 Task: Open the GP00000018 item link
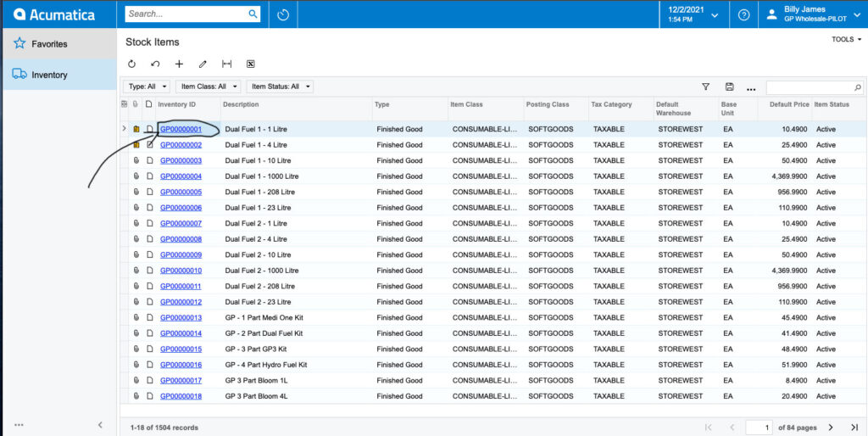(x=181, y=397)
